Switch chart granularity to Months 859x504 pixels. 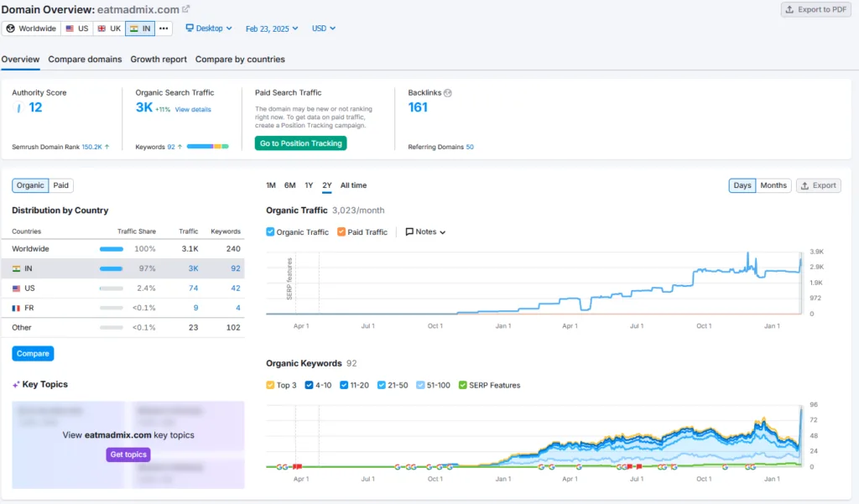[773, 185]
